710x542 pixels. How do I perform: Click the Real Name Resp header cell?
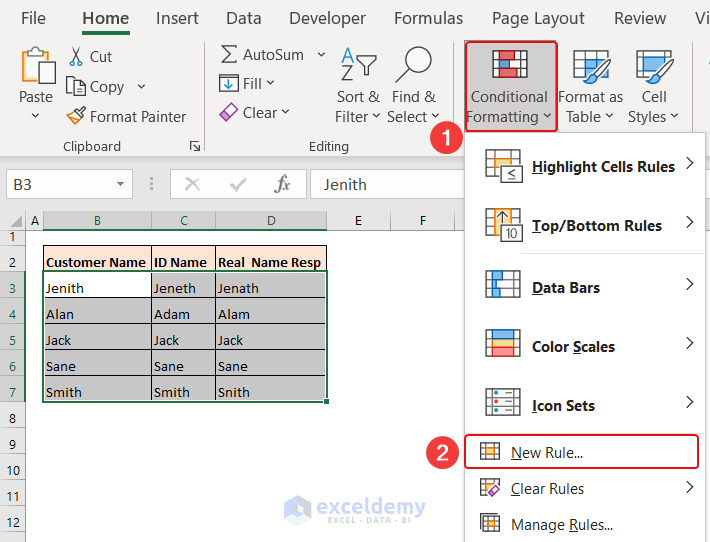(271, 259)
